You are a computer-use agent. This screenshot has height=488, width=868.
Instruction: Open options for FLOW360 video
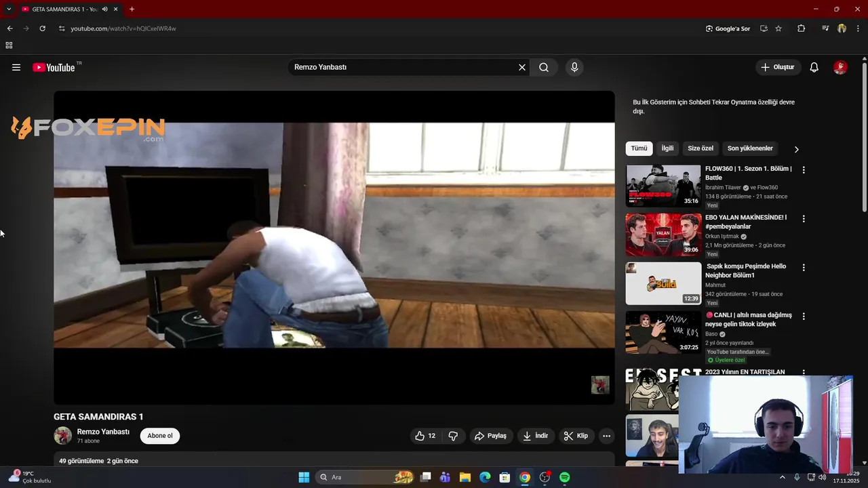pyautogui.click(x=804, y=170)
